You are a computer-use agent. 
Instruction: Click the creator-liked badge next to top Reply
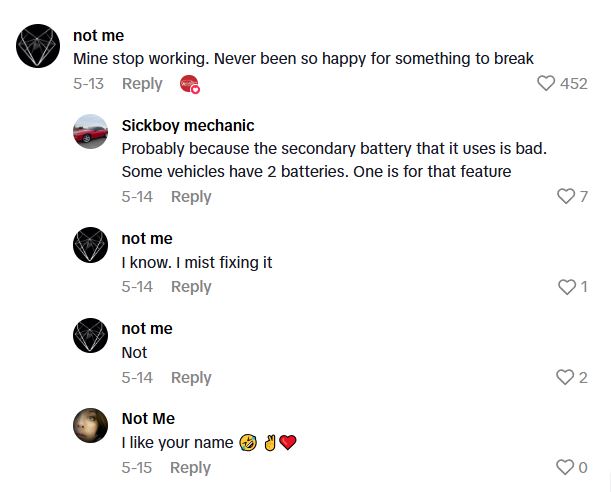click(x=190, y=85)
